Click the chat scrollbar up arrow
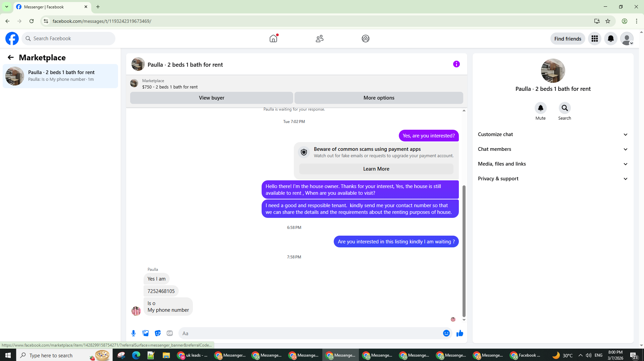 tap(464, 110)
